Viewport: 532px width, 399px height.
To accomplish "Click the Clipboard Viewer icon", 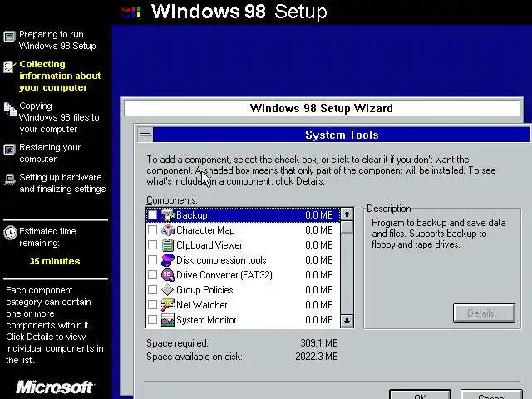I will (168, 245).
